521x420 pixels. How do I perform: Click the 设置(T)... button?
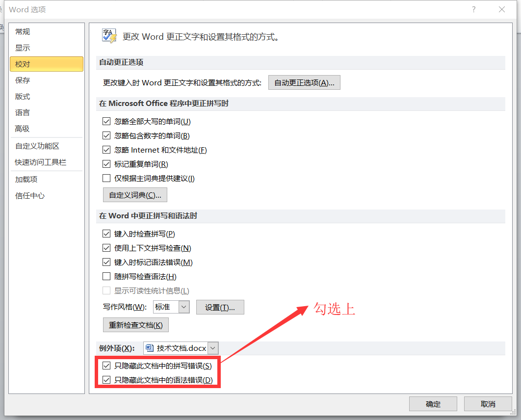(x=220, y=307)
